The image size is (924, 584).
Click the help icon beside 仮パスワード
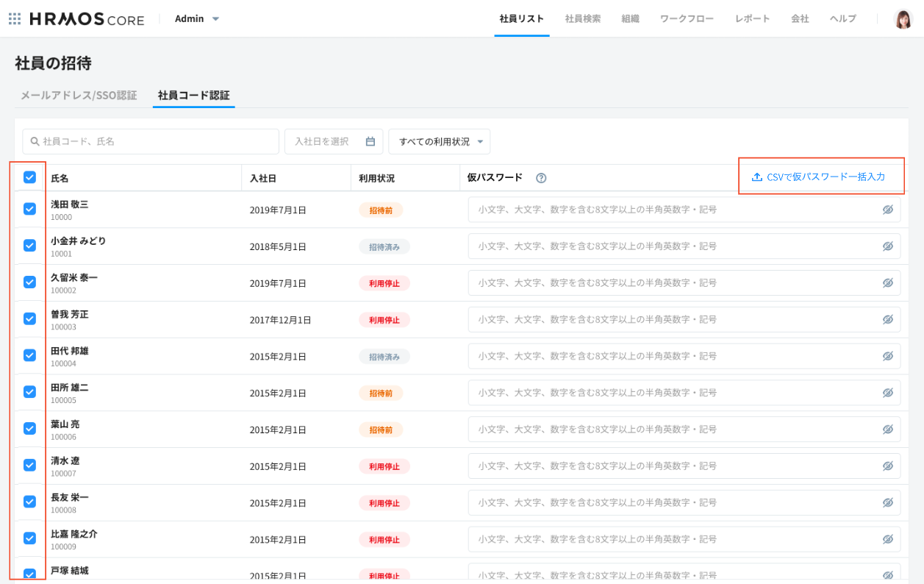pos(541,178)
